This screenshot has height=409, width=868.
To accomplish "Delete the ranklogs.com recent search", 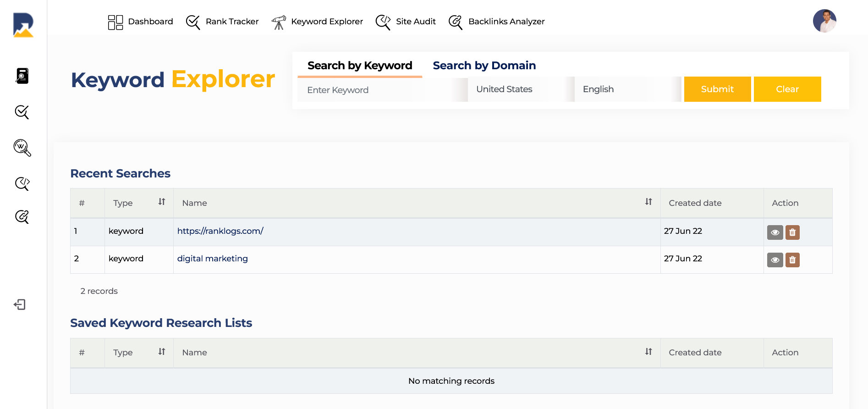I will coord(792,232).
